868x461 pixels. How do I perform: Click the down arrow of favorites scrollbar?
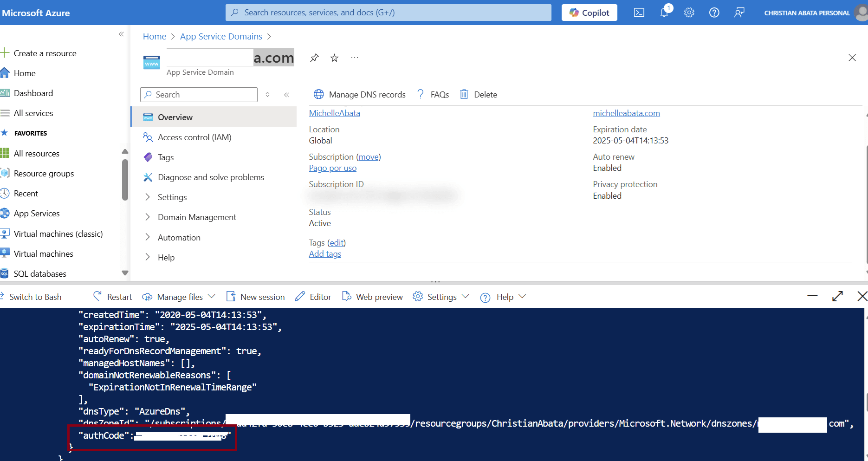point(125,273)
